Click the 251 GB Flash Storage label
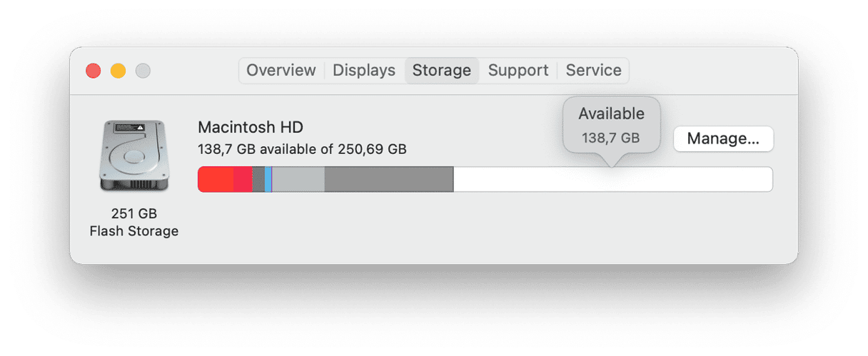868x356 pixels. [x=134, y=223]
